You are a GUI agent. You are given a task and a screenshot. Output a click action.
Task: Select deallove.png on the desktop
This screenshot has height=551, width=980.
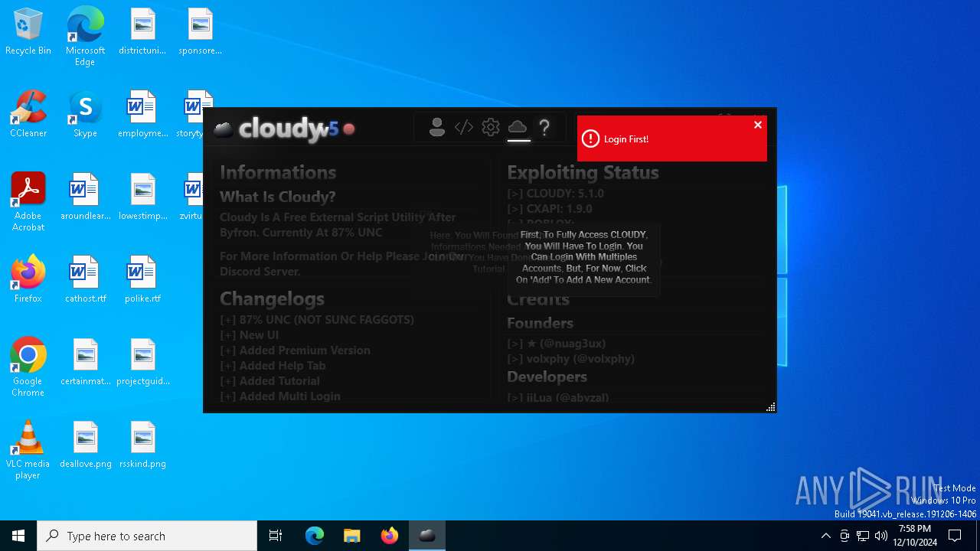coord(85,445)
